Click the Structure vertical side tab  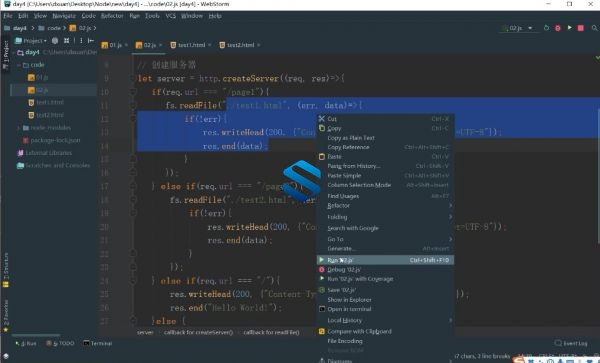[5, 270]
